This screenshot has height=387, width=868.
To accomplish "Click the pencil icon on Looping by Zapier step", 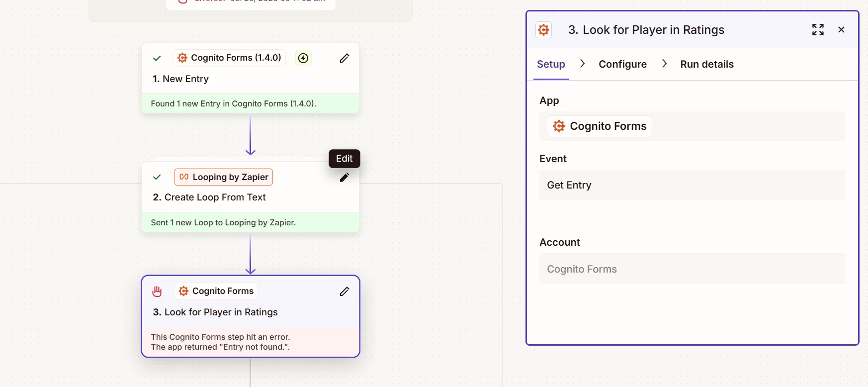I will 345,177.
